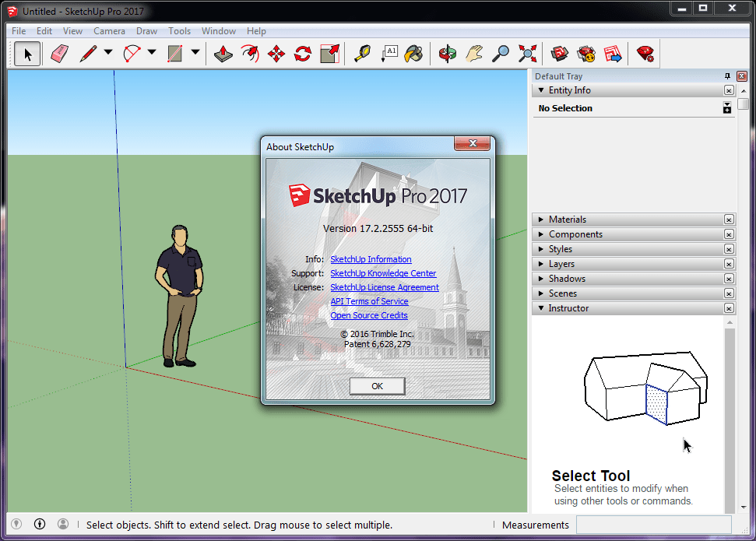Select the Move tool

tap(276, 54)
